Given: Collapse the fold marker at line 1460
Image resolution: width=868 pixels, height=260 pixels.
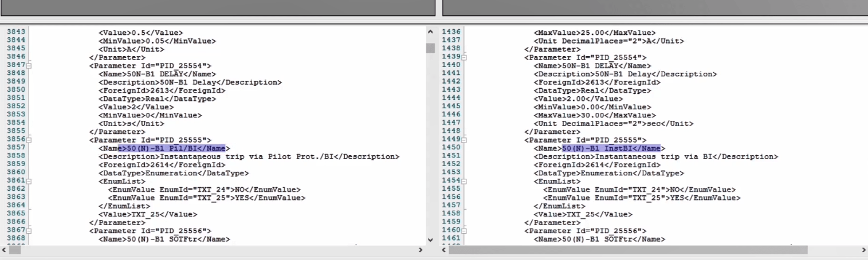Looking at the screenshot, I should pyautogui.click(x=464, y=230).
